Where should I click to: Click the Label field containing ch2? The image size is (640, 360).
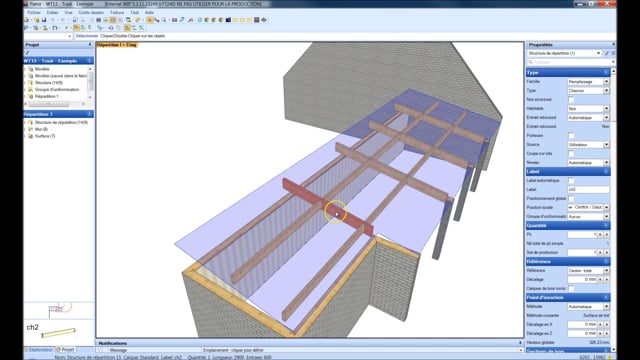pyautogui.click(x=588, y=189)
